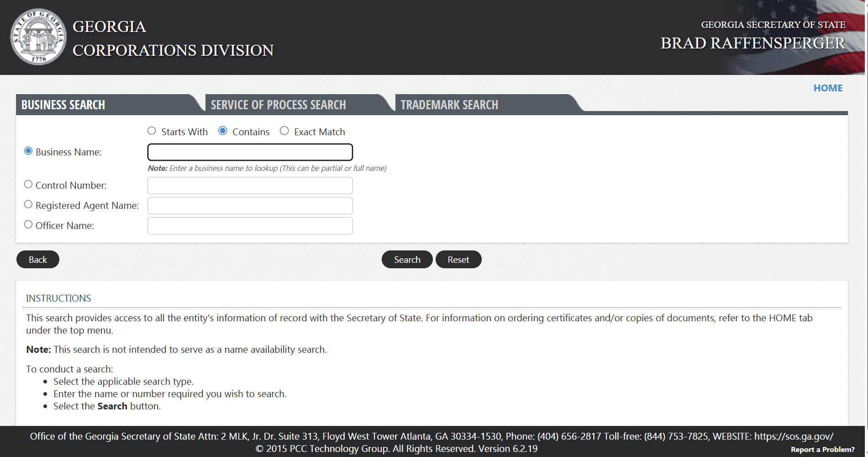Choose Registered Agent Name search type
Image resolution: width=868 pixels, height=457 pixels.
(28, 205)
